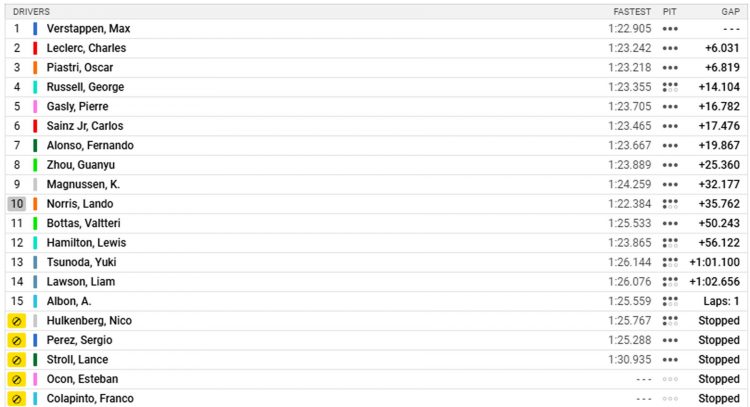The height and width of the screenshot is (407, 750).
Task: Click the green team color bar beside Zhou
Action: (x=35, y=165)
